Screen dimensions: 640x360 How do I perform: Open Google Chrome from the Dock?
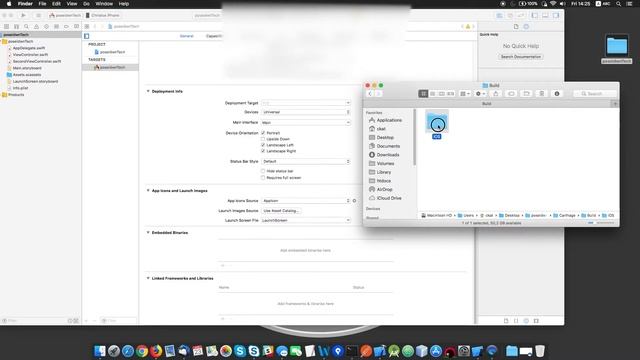coord(142,351)
